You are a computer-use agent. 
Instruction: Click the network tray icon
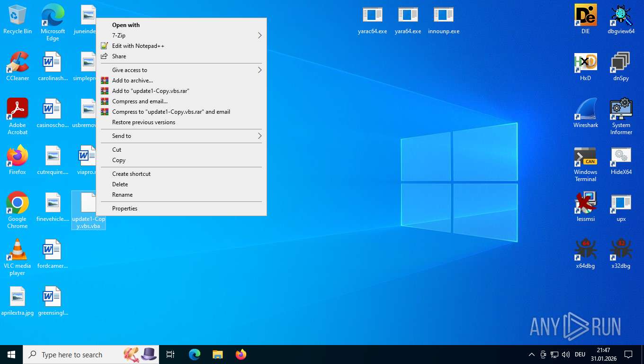[554, 355]
